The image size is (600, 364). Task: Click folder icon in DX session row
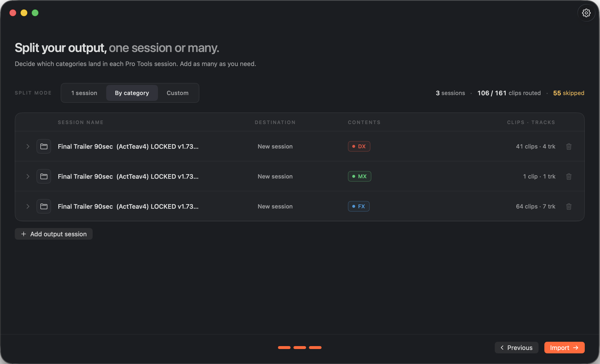click(x=44, y=146)
